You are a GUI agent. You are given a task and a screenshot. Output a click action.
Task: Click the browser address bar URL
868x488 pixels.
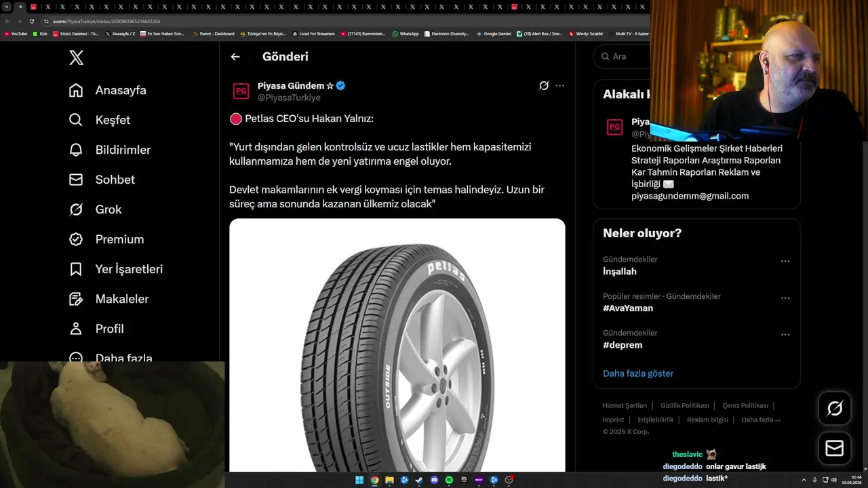(106, 21)
